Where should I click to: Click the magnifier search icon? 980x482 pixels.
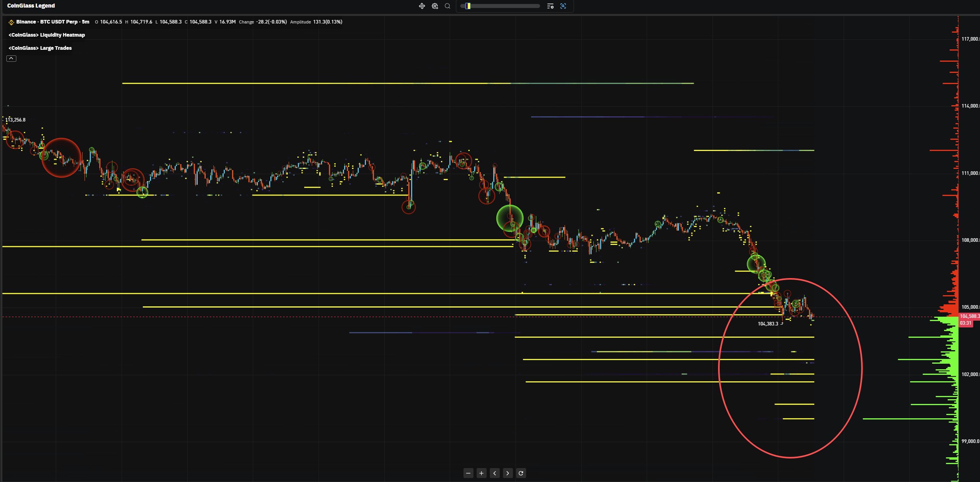coord(447,6)
